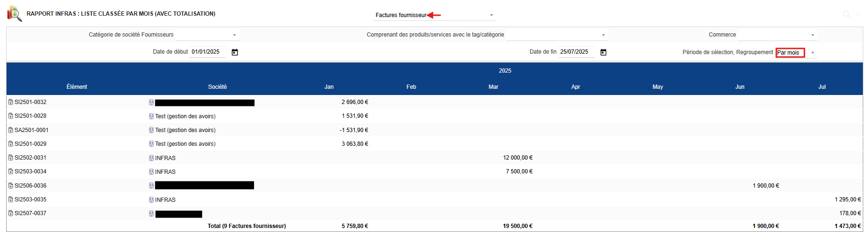Viewport: 868px width, 247px height.
Task: Click the amount 1 295,00 €
Action: [848, 199]
